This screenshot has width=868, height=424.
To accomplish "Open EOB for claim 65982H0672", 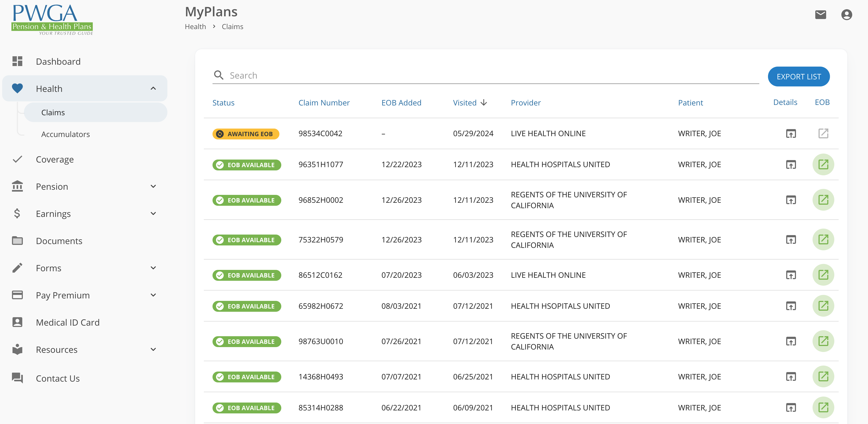I will click(823, 306).
